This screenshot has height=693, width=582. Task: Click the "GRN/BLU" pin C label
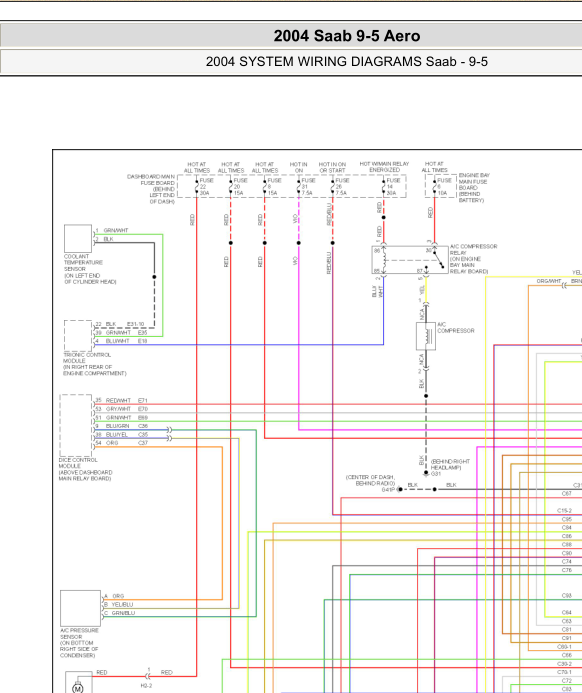pyautogui.click(x=123, y=613)
